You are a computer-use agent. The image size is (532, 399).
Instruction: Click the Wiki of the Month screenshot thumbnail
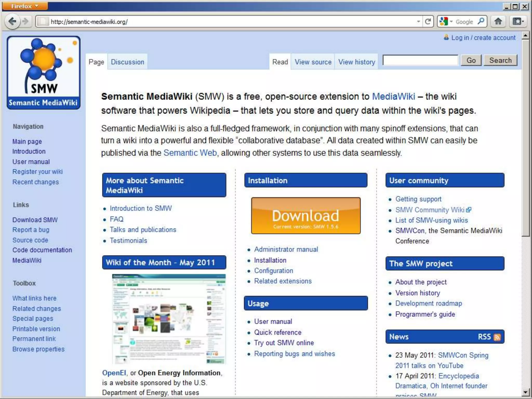tap(169, 319)
